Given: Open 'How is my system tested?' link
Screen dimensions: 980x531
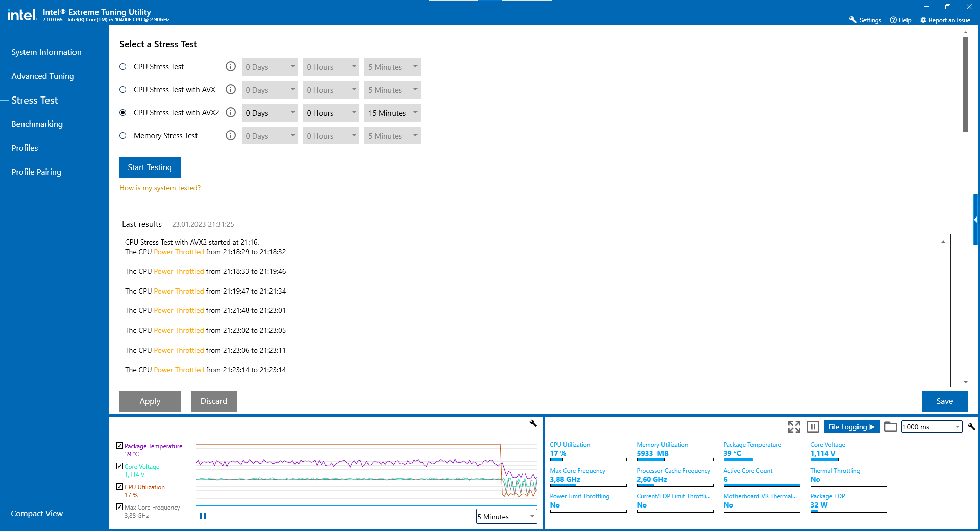Looking at the screenshot, I should [160, 188].
